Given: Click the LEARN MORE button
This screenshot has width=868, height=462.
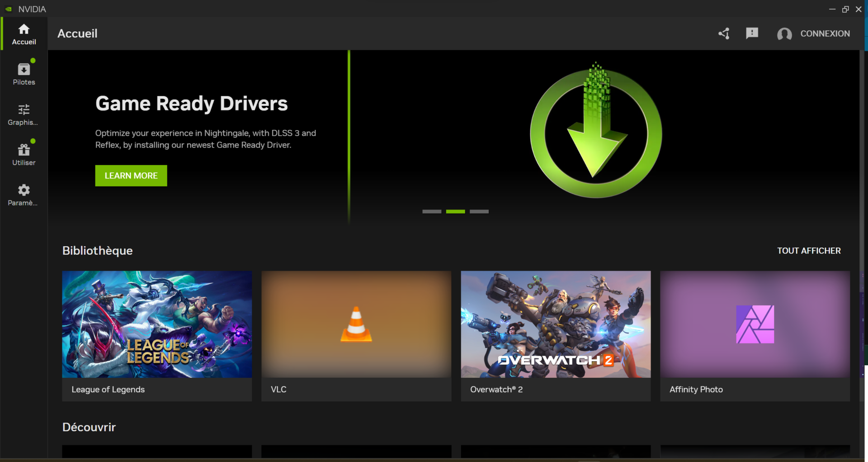Looking at the screenshot, I should click(x=131, y=176).
